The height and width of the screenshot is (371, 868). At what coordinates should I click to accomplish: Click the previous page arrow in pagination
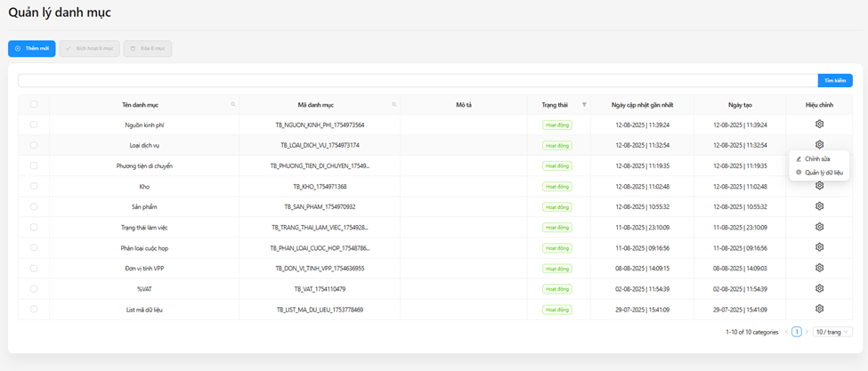[786, 332]
